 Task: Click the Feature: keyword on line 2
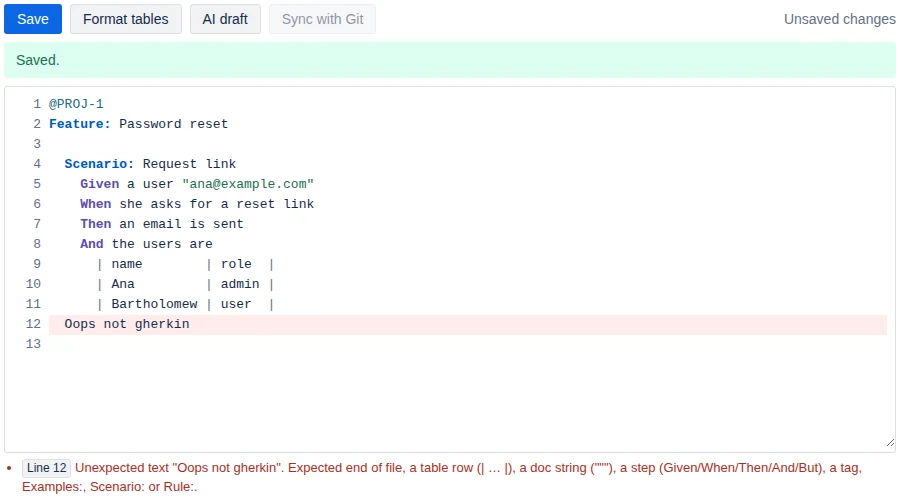(80, 124)
